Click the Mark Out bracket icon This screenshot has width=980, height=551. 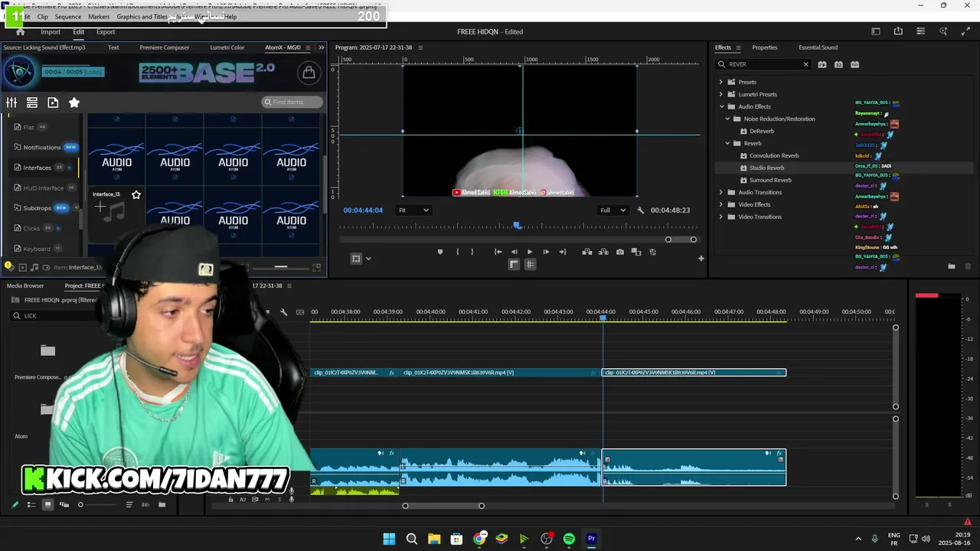tap(472, 252)
